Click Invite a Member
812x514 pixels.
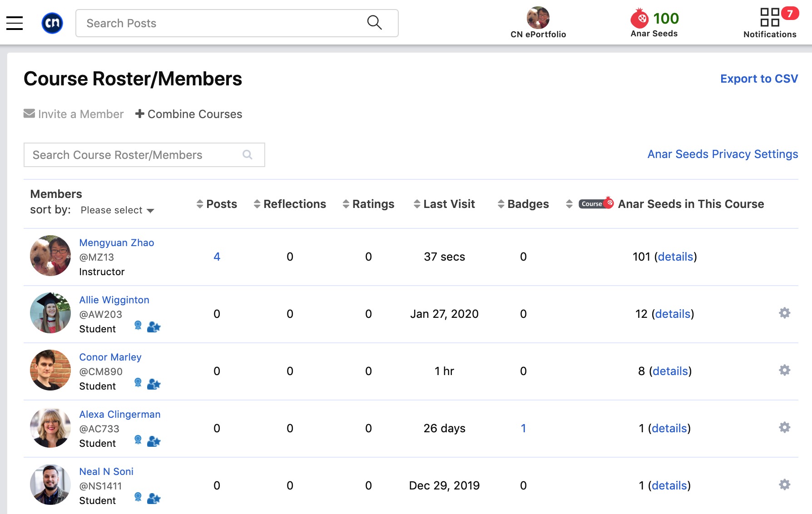pyautogui.click(x=74, y=114)
